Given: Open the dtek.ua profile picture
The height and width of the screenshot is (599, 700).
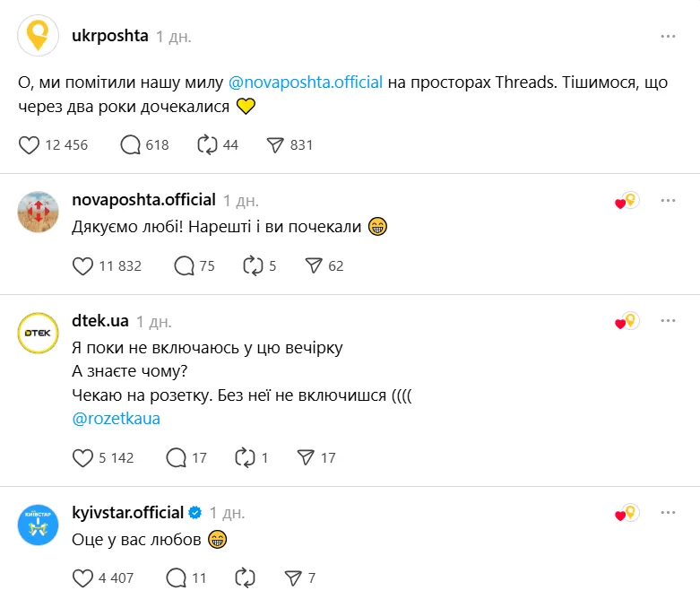Looking at the screenshot, I should pos(39,334).
